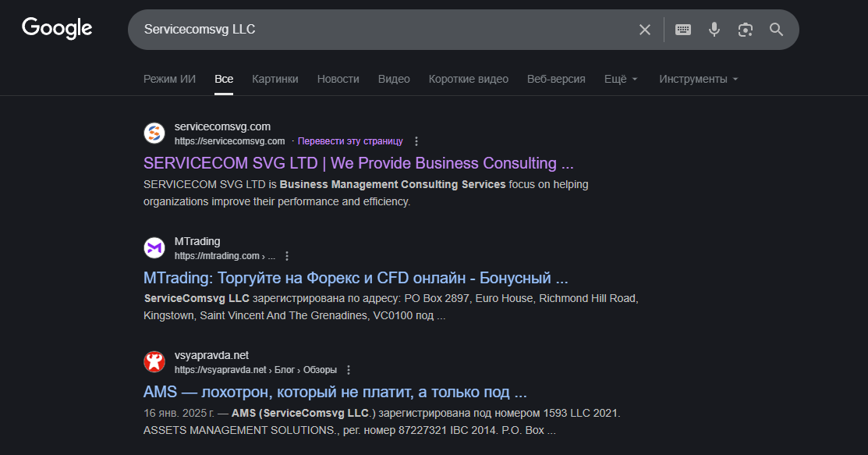Expand the Ещё dropdown menu
Screen dimensions: 868x455
[621, 79]
